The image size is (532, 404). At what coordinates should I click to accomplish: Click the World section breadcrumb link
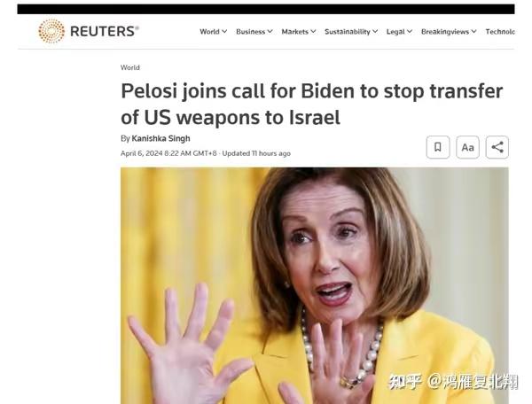coord(130,67)
